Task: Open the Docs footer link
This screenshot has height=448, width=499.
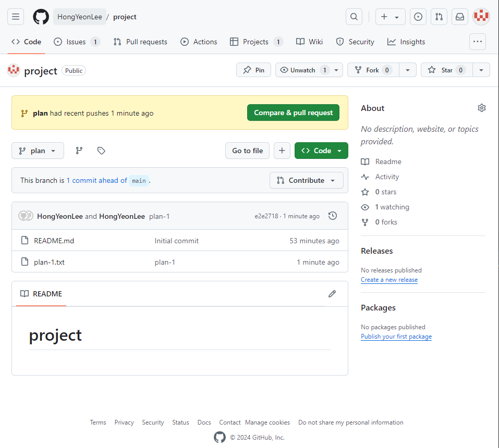Action: coord(204,422)
